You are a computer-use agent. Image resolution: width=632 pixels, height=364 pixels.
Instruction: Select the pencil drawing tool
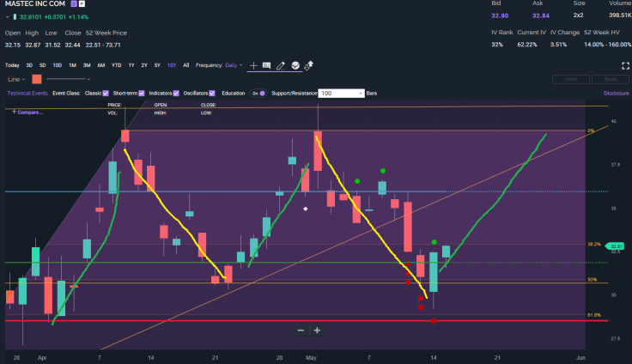(280, 65)
